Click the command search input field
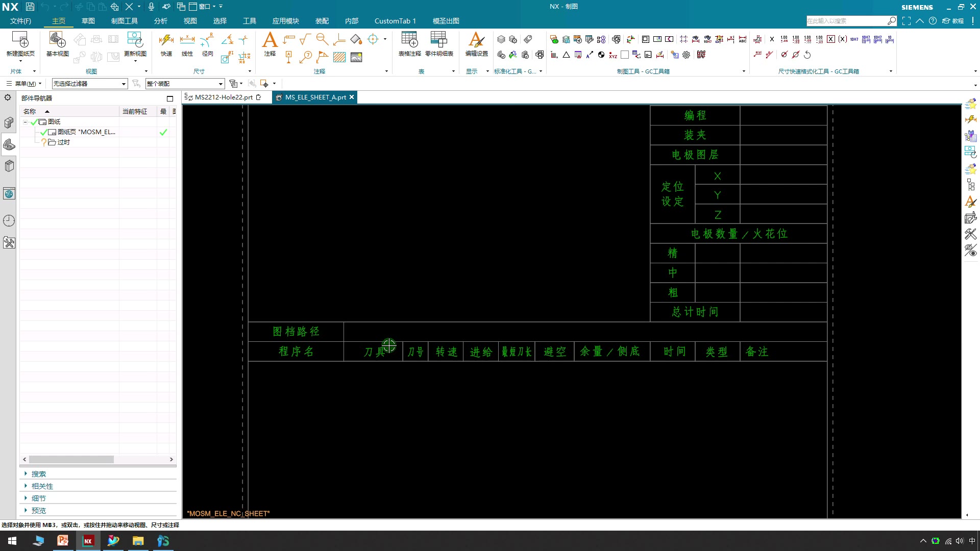The width and height of the screenshot is (980, 551). pos(847,21)
